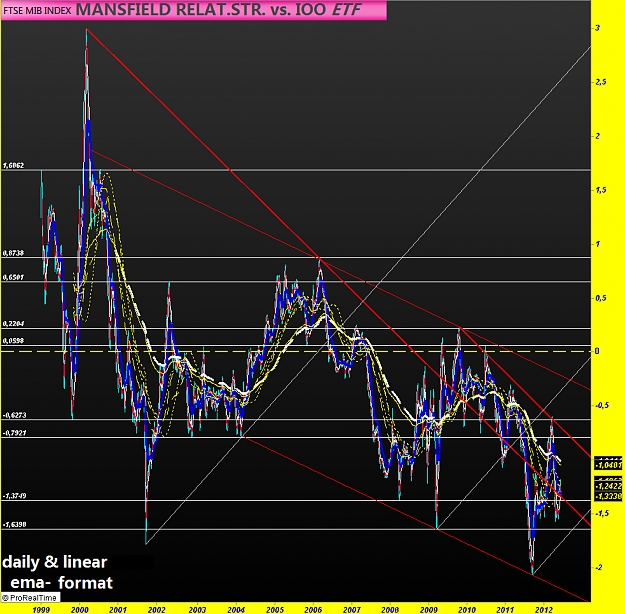The height and width of the screenshot is (614, 625).
Task: Select the -0,6273 level label
Action: click(x=14, y=415)
